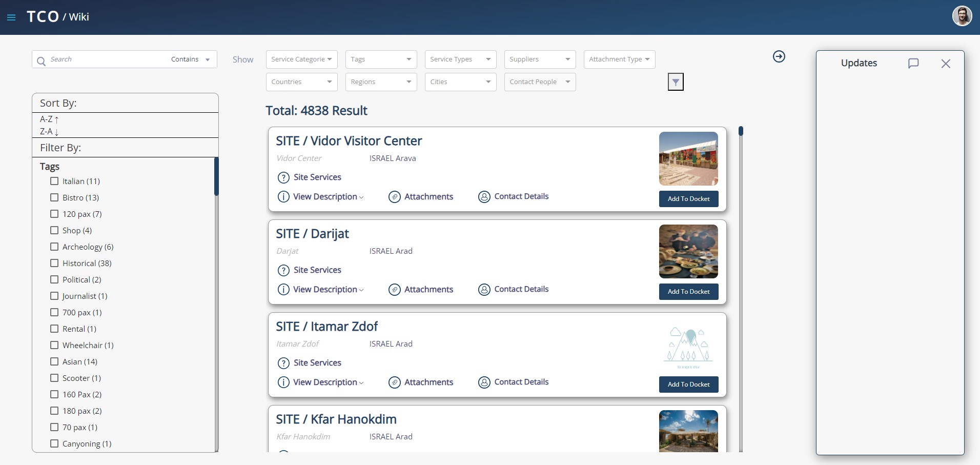Open the Attachment Type dropdown
The width and height of the screenshot is (980, 465).
tap(620, 59)
